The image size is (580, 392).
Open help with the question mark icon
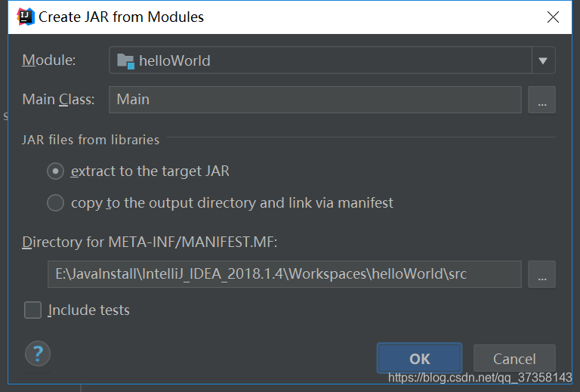click(38, 353)
